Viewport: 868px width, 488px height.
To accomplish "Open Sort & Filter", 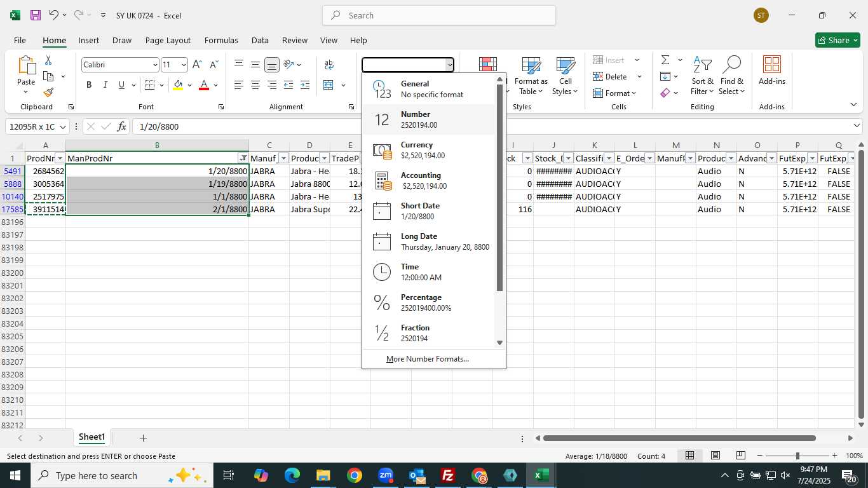I will 702,75.
